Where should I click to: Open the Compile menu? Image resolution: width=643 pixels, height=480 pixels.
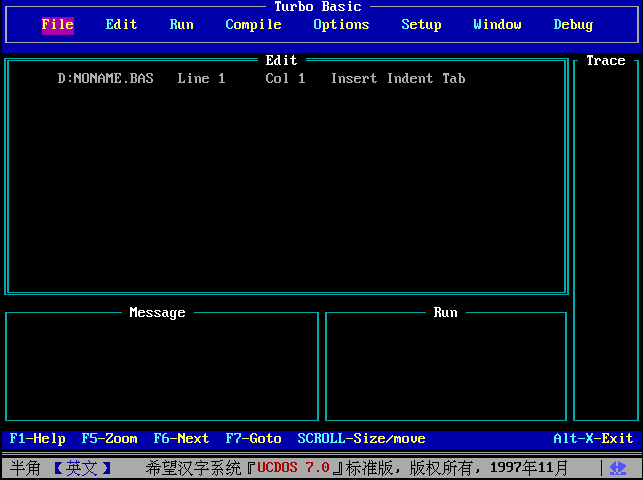coord(253,25)
